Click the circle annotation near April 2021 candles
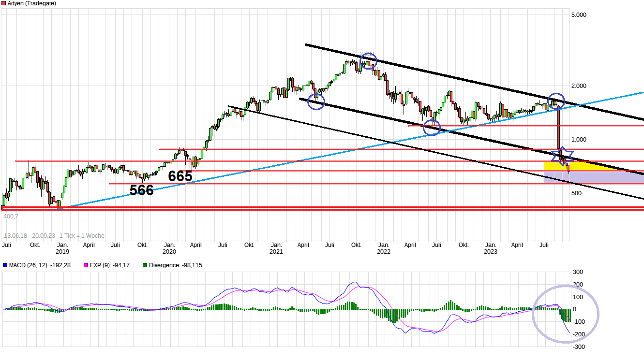 pos(315,101)
